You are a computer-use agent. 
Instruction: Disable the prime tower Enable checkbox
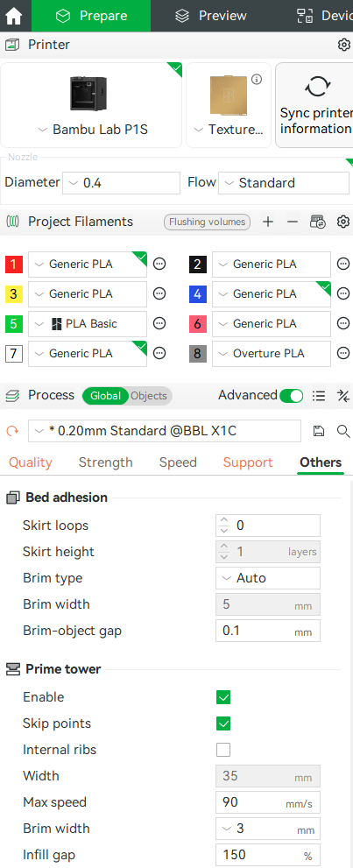pos(223,697)
